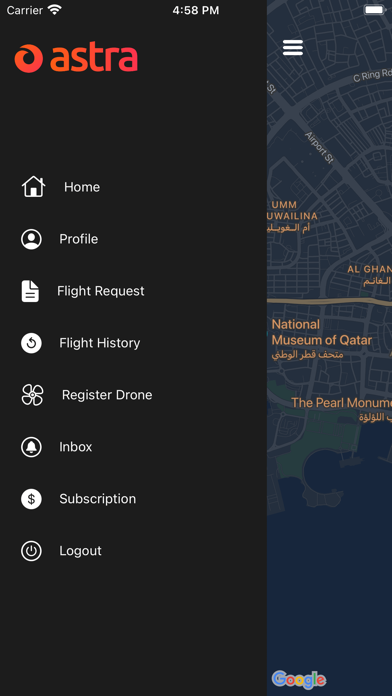The width and height of the screenshot is (392, 696).
Task: Click the Google logo on map
Action: (299, 680)
